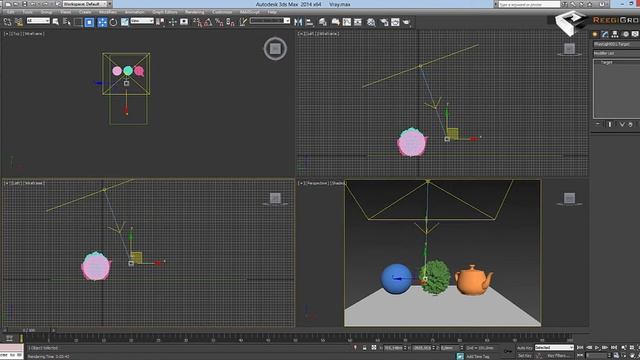This screenshot has width=640, height=360.
Task: Switch to the Motion command panel
Action: 625,34
